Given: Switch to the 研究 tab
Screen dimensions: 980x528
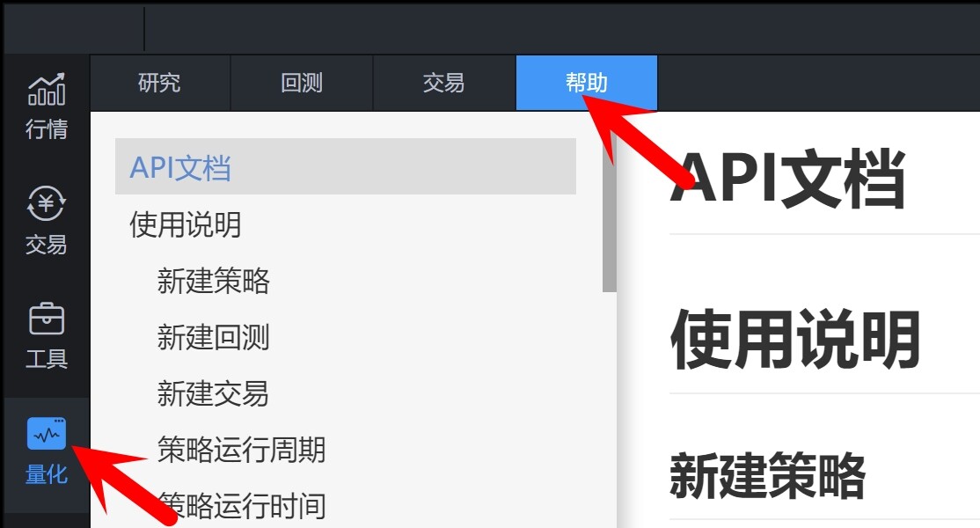Looking at the screenshot, I should pos(159,84).
